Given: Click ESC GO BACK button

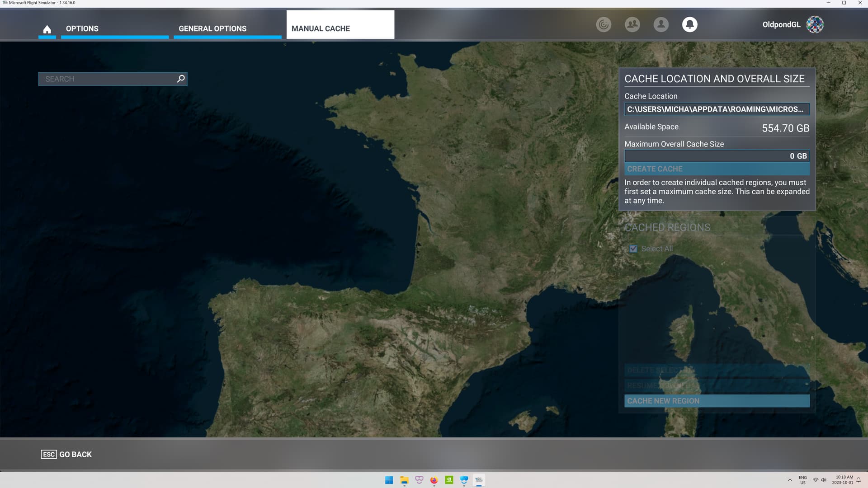Looking at the screenshot, I should (66, 455).
